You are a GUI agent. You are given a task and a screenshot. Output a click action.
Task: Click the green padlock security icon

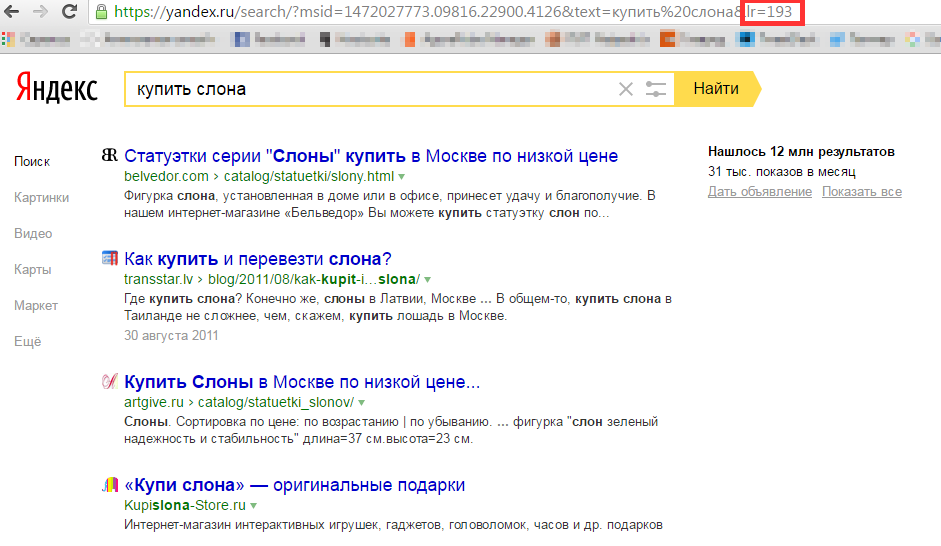pyautogui.click(x=101, y=11)
